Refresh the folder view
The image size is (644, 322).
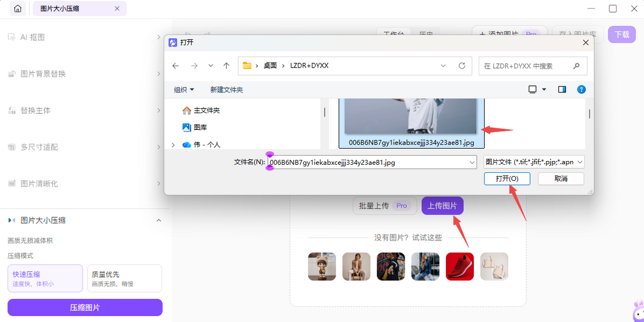[462, 65]
